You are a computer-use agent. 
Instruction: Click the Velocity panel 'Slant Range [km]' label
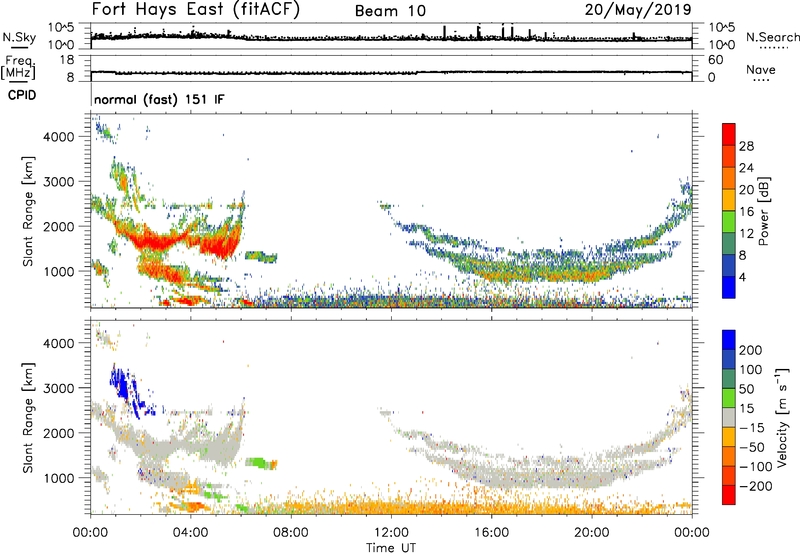[28, 418]
